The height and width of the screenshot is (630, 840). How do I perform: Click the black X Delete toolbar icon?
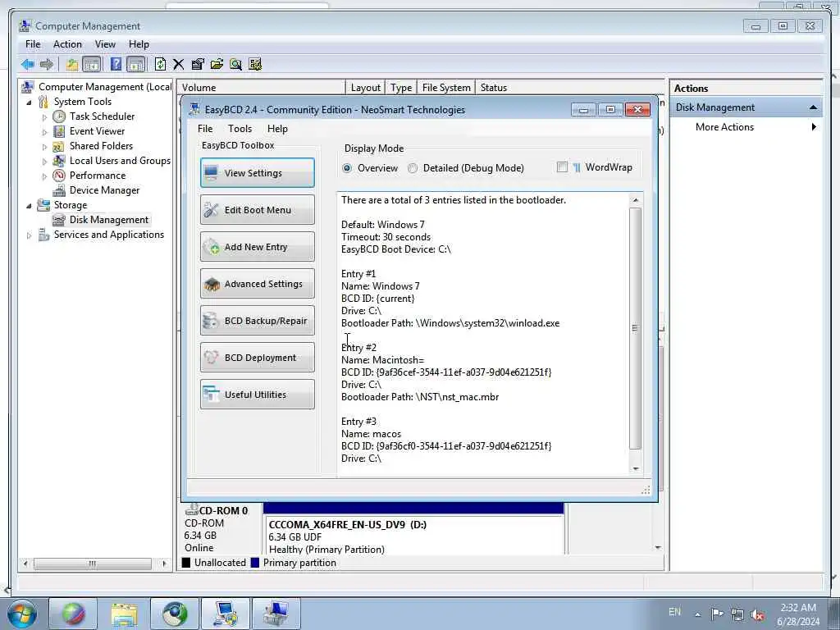pyautogui.click(x=178, y=65)
